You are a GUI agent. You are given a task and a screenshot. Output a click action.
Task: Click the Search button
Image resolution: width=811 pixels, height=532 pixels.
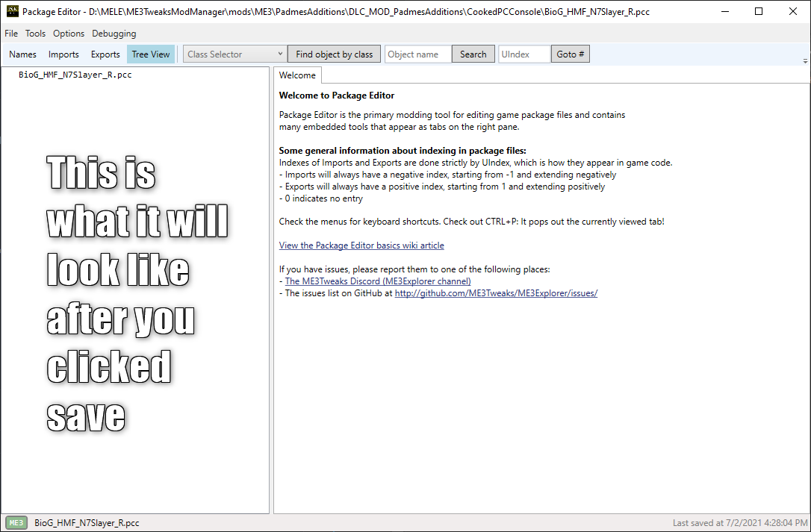coord(473,54)
